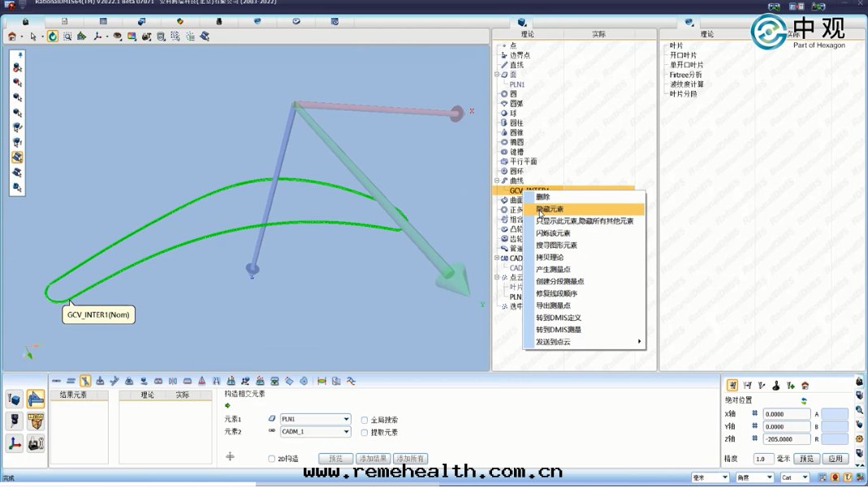
Task: Open the Cart coordinate dropdown in status bar
Action: (x=793, y=477)
